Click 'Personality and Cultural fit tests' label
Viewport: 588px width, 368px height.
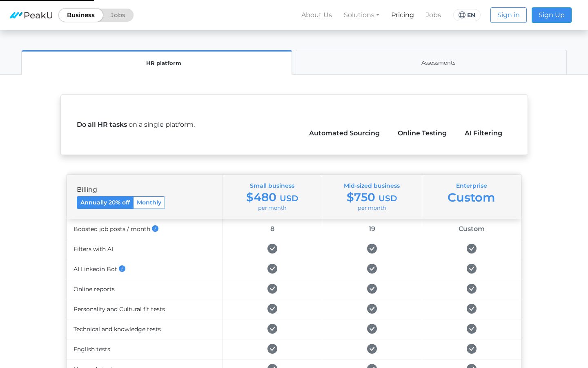119,309
